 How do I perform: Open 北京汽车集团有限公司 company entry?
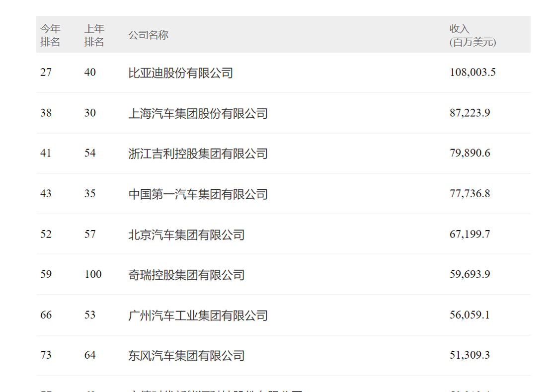pos(187,235)
